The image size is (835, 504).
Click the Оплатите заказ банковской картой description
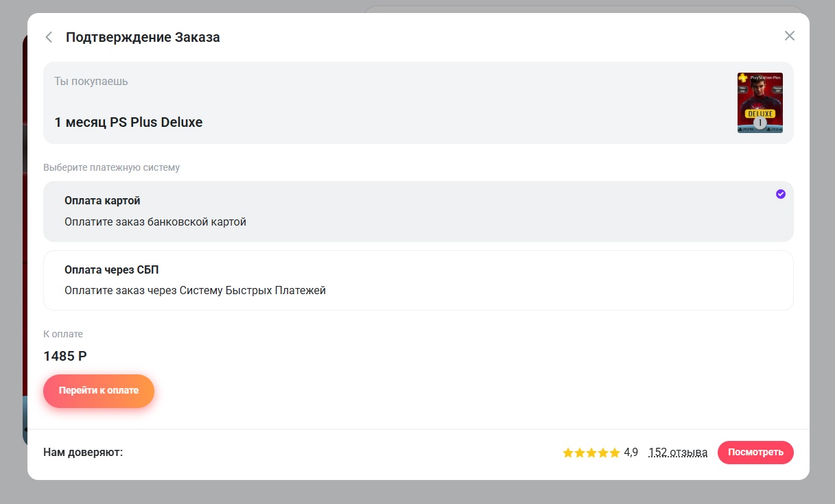(155, 222)
